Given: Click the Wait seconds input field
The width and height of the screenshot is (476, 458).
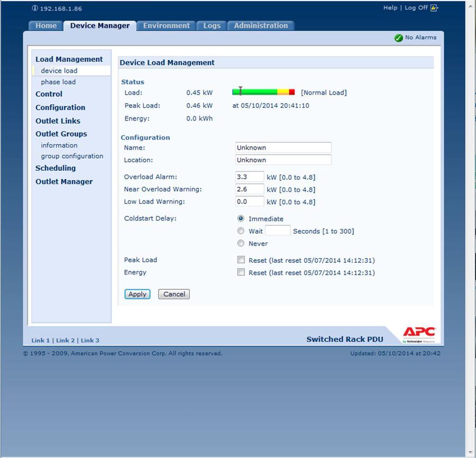Looking at the screenshot, I should point(278,231).
